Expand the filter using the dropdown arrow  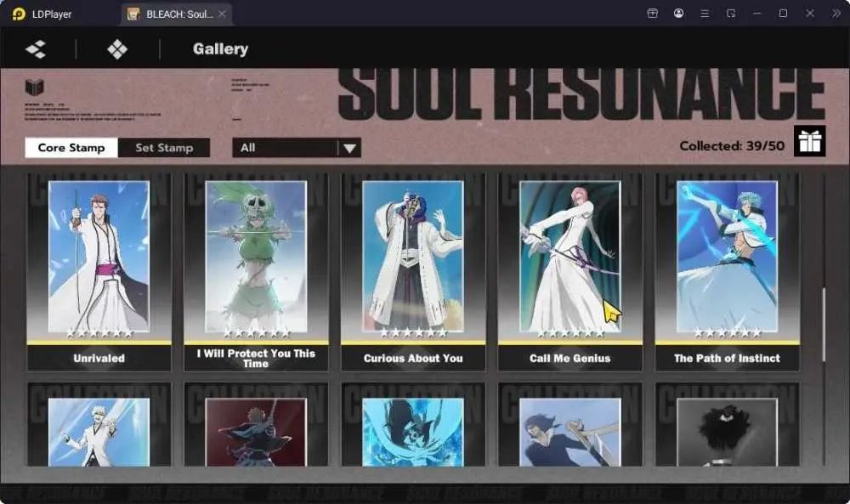pos(349,148)
